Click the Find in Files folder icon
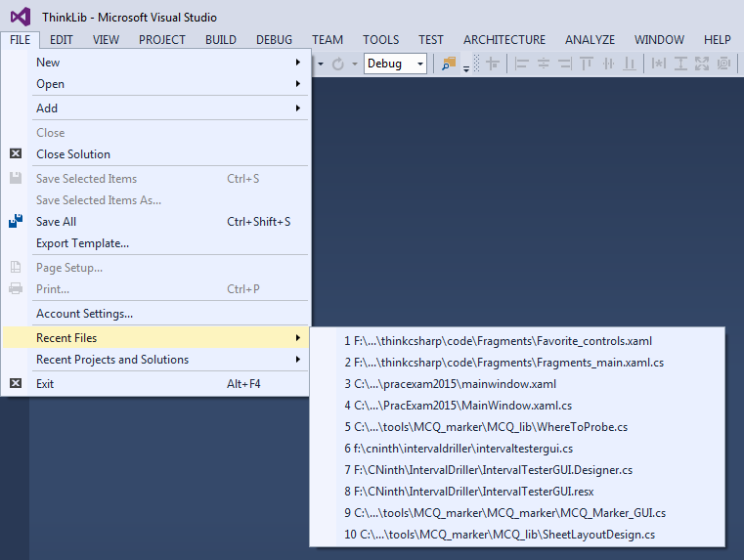The width and height of the screenshot is (744, 560). (449, 64)
